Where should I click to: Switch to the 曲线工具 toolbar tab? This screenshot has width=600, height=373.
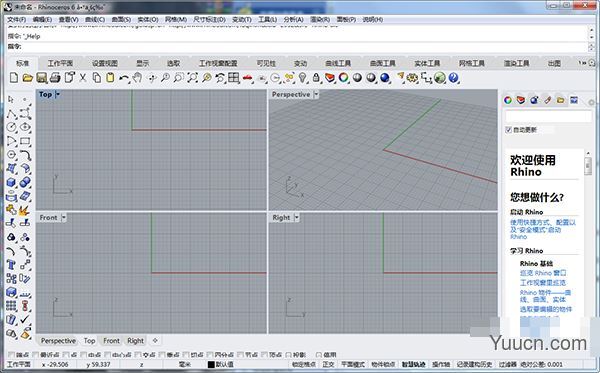pyautogui.click(x=338, y=64)
